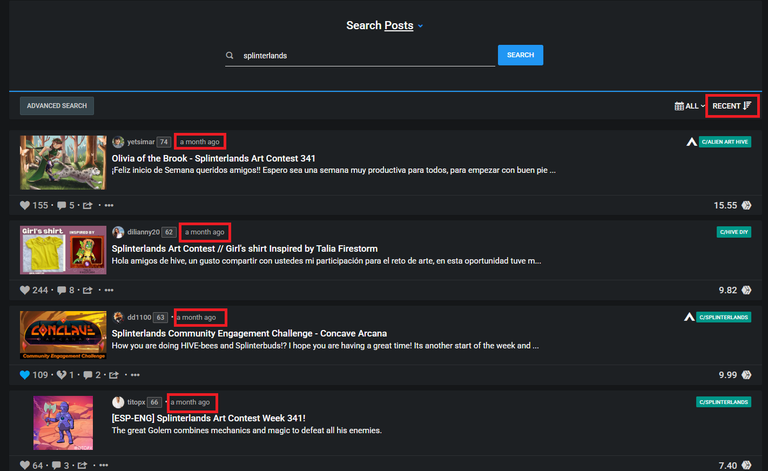Open the Conclave Arcana post thumbnail
768x471 pixels.
[x=63, y=335]
